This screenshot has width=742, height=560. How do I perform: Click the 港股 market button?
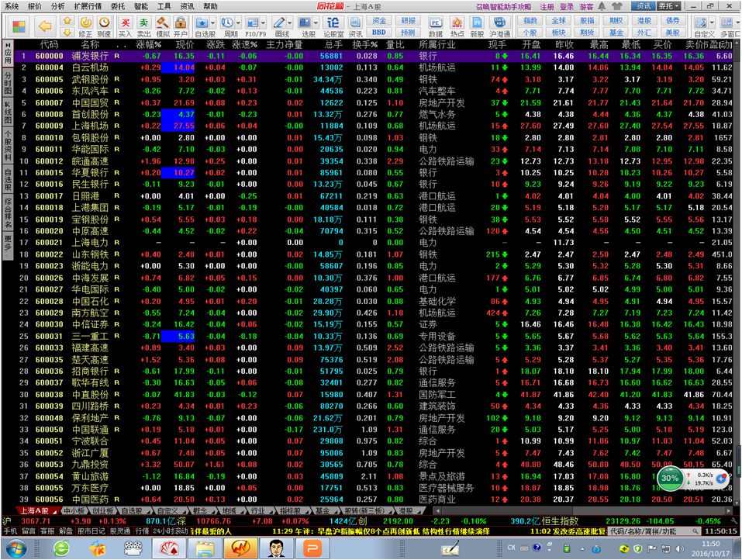click(x=644, y=20)
